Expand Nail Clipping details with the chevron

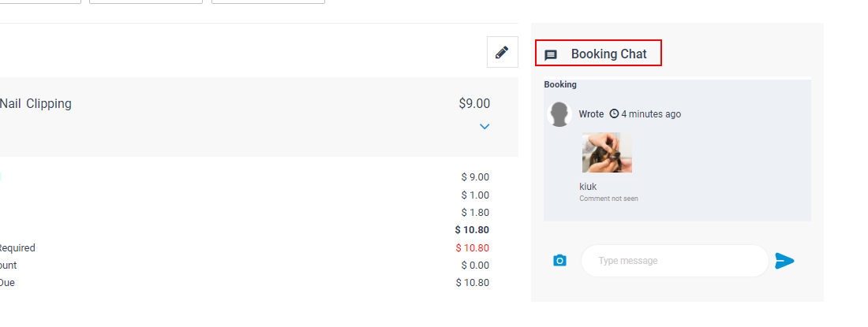485,127
